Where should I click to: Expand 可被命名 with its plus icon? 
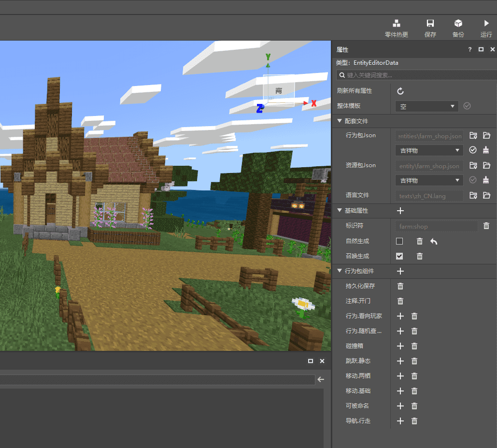(x=400, y=406)
